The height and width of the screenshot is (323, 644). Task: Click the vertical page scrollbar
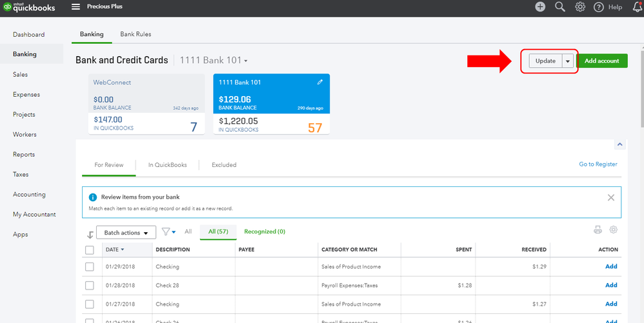(641, 88)
